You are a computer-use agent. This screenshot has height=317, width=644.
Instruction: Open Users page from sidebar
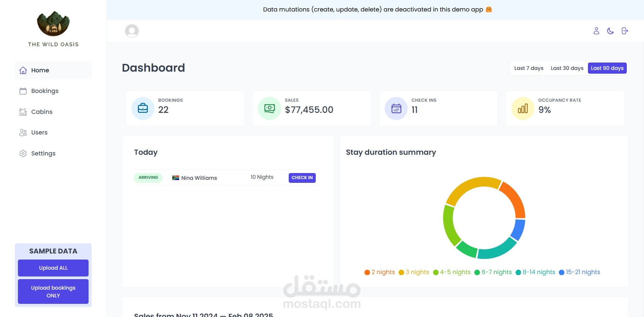point(53,132)
